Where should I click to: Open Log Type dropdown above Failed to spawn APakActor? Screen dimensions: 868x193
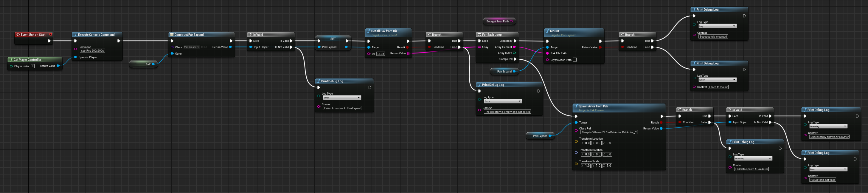click(x=753, y=158)
